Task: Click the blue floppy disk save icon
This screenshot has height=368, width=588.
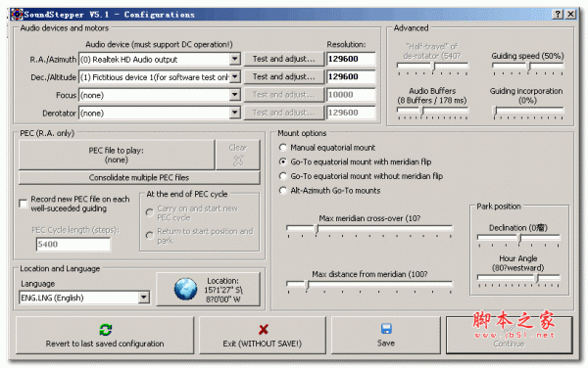Action: coord(386,329)
